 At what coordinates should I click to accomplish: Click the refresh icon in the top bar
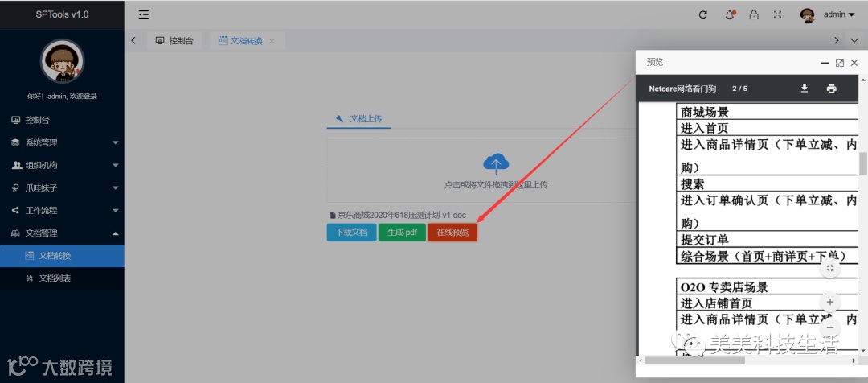[x=703, y=15]
